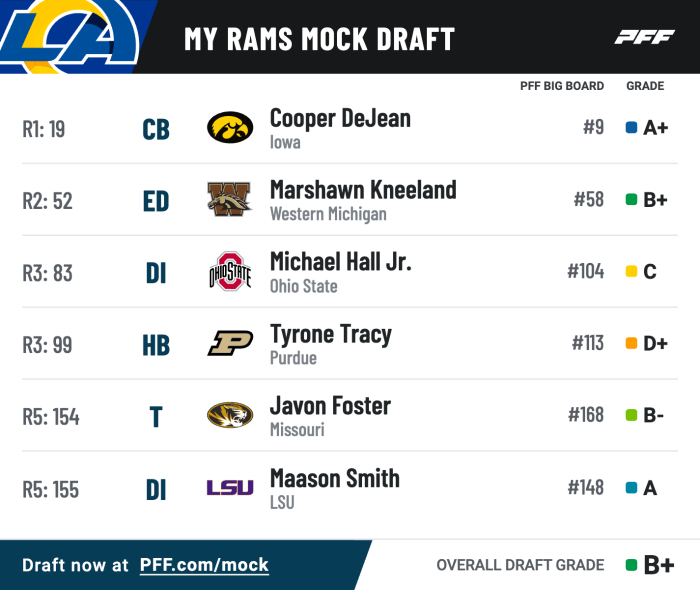Open the PFF.com/mock link
This screenshot has width=700, height=590.
(x=204, y=565)
